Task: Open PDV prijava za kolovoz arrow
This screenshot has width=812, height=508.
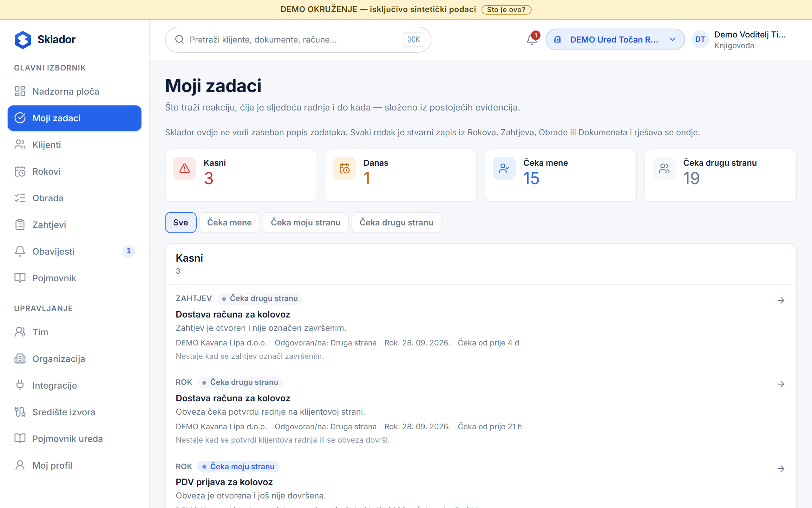Action: click(781, 469)
